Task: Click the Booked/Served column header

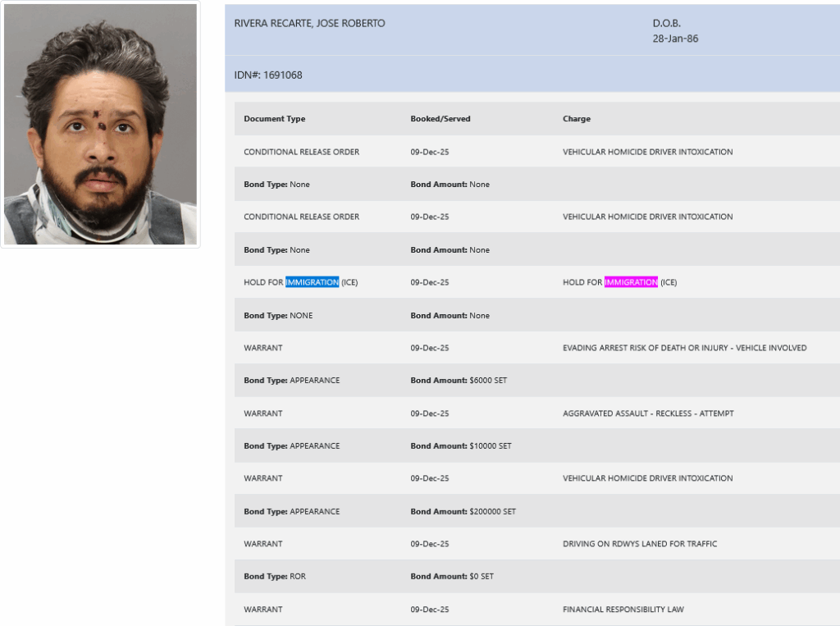Action: (441, 119)
